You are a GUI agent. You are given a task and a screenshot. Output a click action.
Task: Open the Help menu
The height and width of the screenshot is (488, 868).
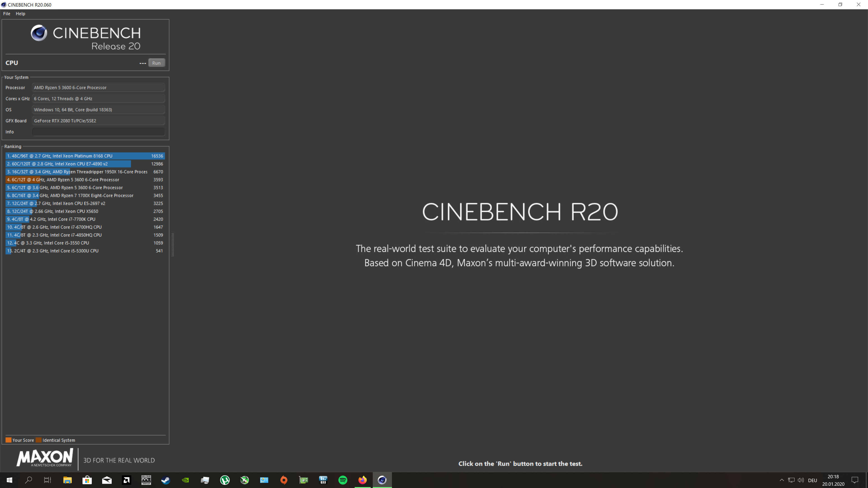click(21, 14)
